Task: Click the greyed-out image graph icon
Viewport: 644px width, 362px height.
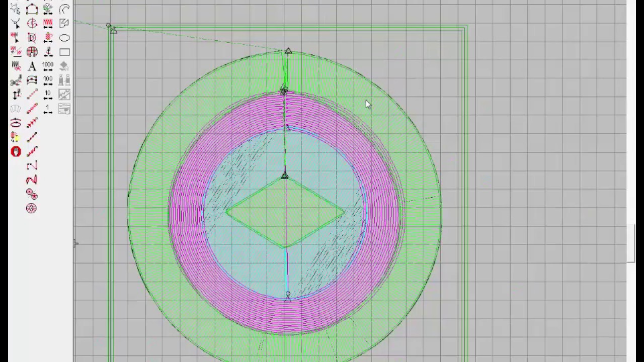Action: 64,94
